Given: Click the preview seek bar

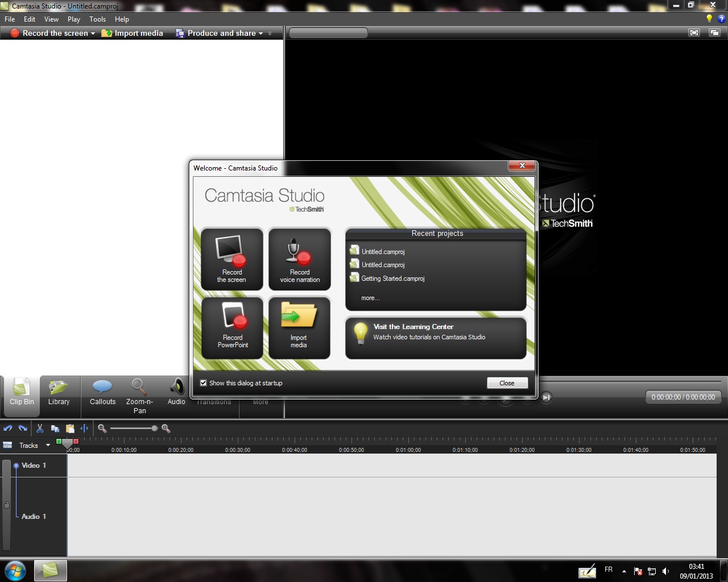Looking at the screenshot, I should pyautogui.click(x=630, y=381).
